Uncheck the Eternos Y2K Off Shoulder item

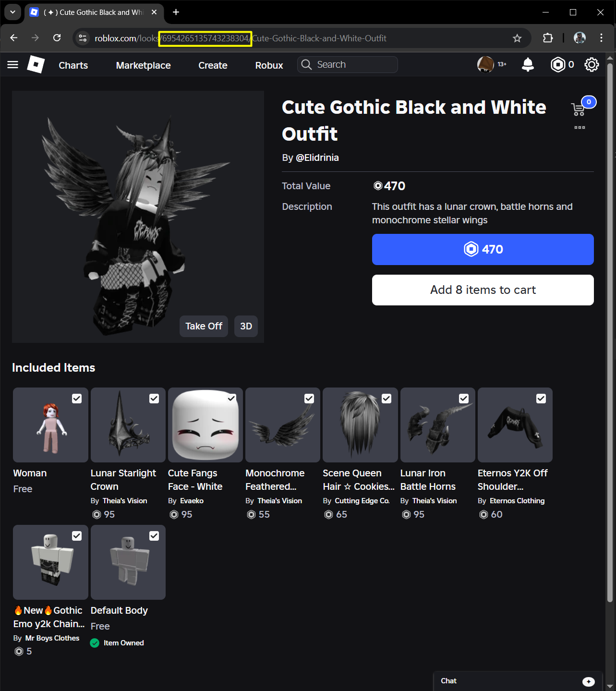541,399
